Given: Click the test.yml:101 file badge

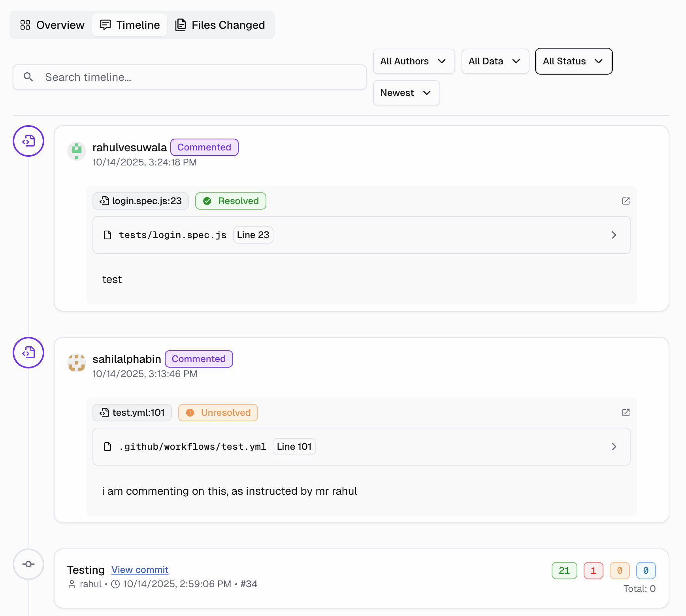Looking at the screenshot, I should pos(132,413).
